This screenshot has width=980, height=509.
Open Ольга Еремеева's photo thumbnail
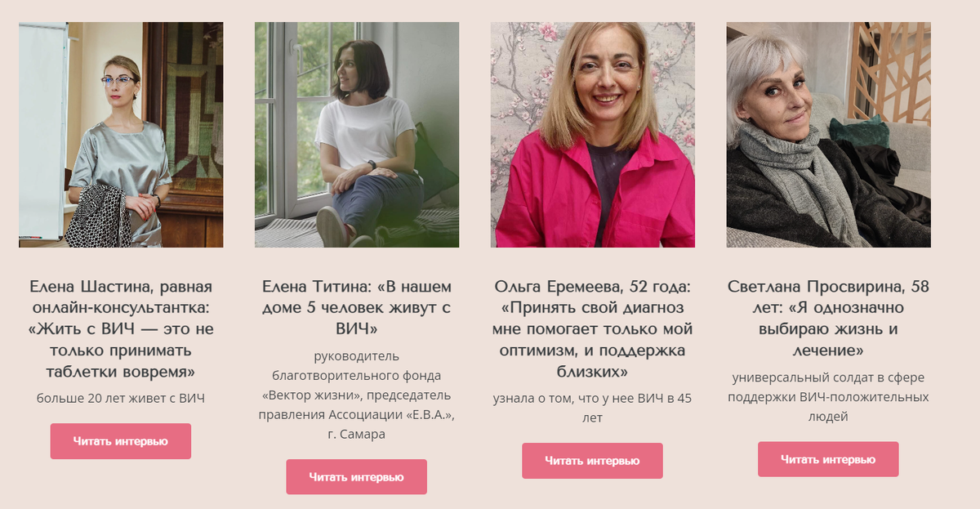pyautogui.click(x=593, y=135)
